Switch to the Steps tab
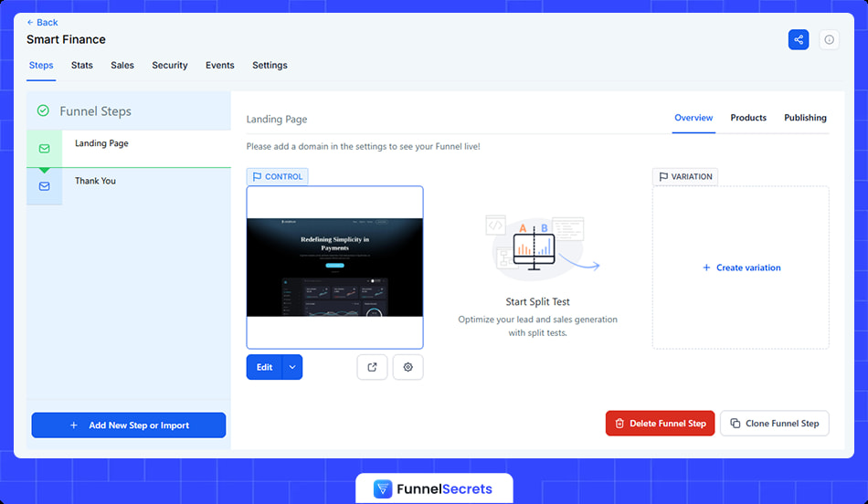The image size is (868, 504). [41, 65]
